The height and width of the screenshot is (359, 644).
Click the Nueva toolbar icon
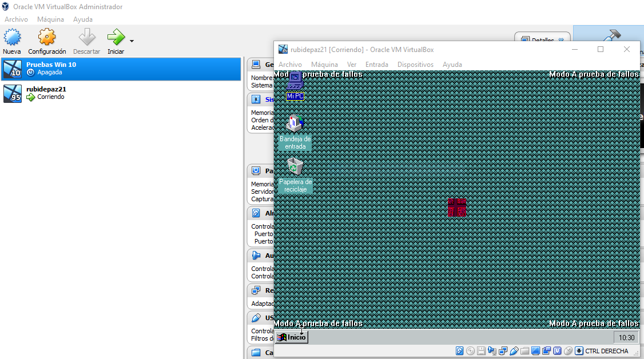(x=12, y=37)
